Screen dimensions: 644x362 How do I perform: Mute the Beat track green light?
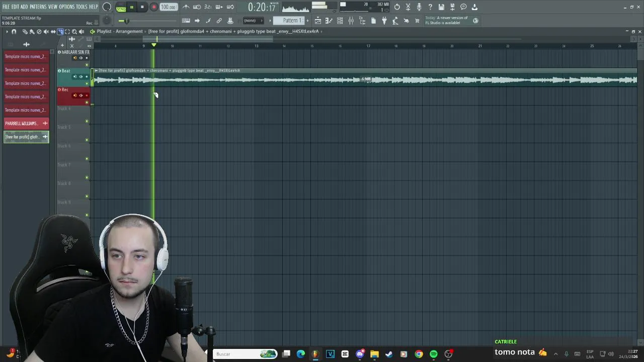coord(87,83)
